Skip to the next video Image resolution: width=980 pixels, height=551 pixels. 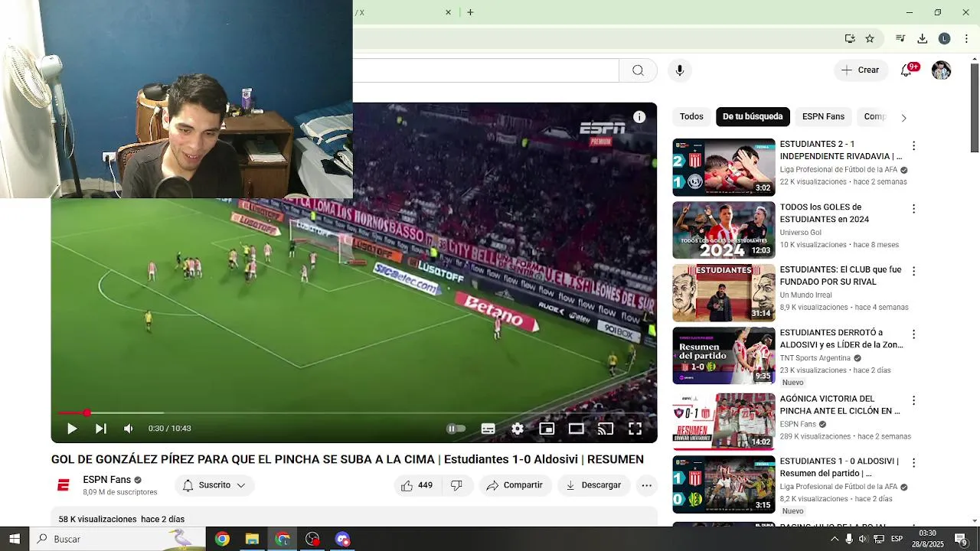click(x=100, y=429)
